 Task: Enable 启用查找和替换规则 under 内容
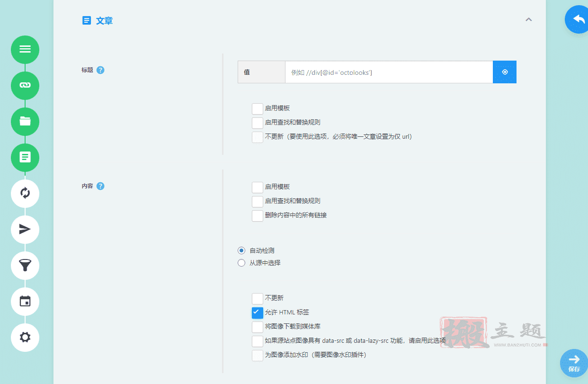click(258, 202)
